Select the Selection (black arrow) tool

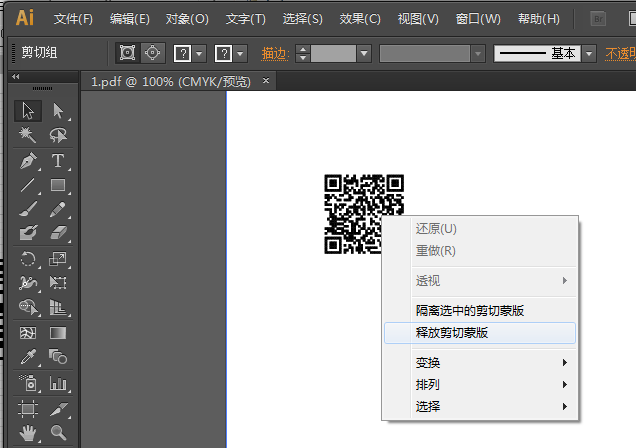[28, 111]
